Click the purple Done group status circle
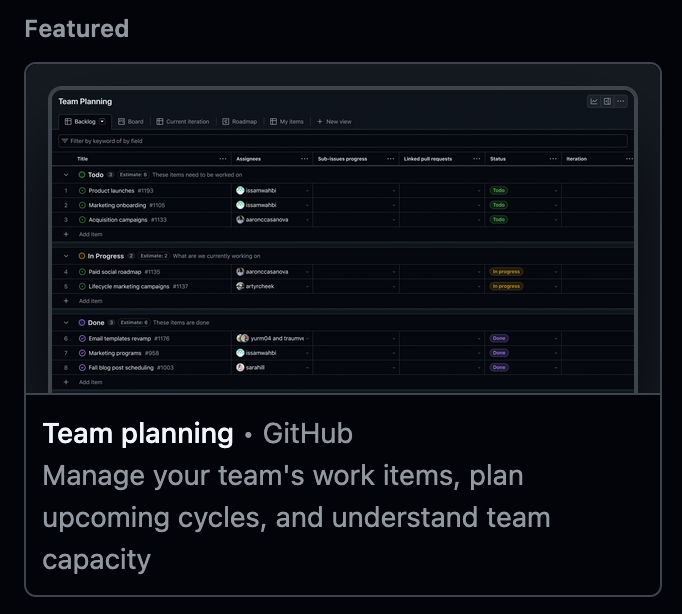Image resolution: width=682 pixels, height=614 pixels. (x=82, y=323)
